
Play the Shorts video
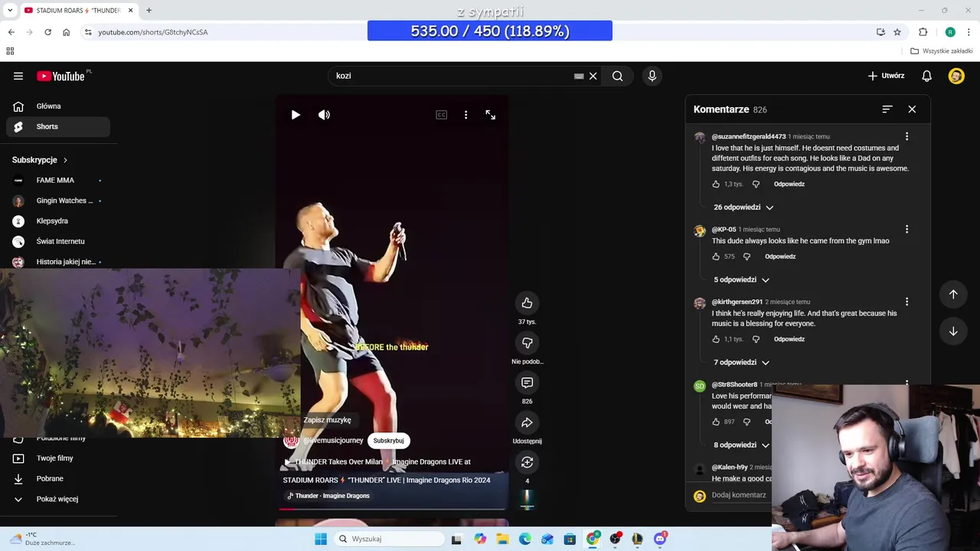tap(296, 115)
